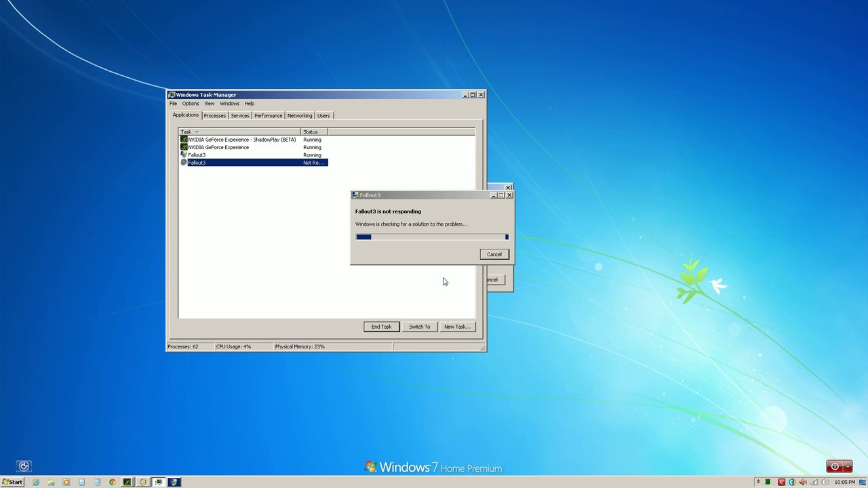Viewport: 868px width, 488px height.
Task: Select NVIDIA GeForce Experience - ShadowPlay (BETA) row
Action: [x=254, y=140]
